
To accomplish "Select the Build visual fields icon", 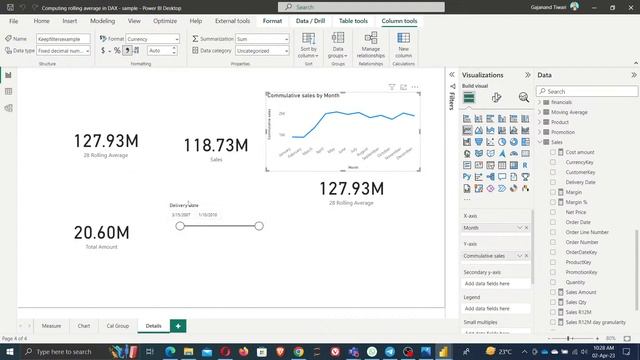I will coord(469,97).
